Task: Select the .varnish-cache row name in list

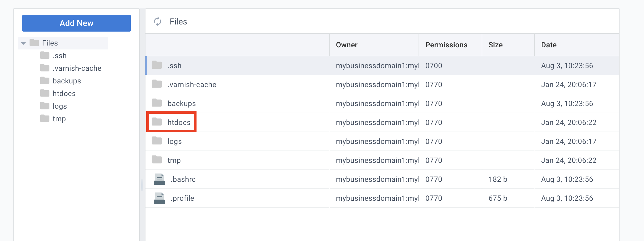Action: click(x=192, y=85)
